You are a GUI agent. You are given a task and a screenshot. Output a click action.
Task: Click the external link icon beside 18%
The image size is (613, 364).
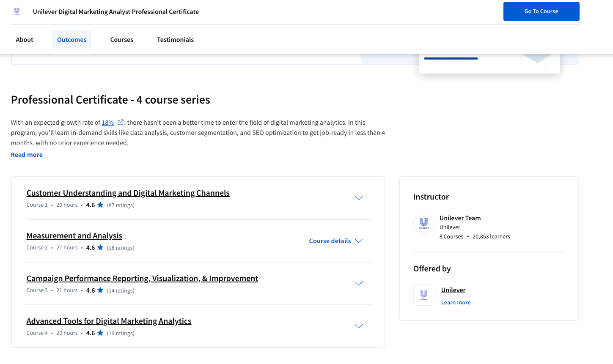point(121,122)
